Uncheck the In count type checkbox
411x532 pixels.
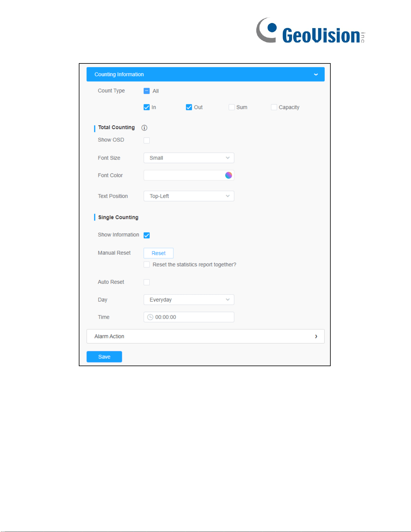tap(147, 107)
